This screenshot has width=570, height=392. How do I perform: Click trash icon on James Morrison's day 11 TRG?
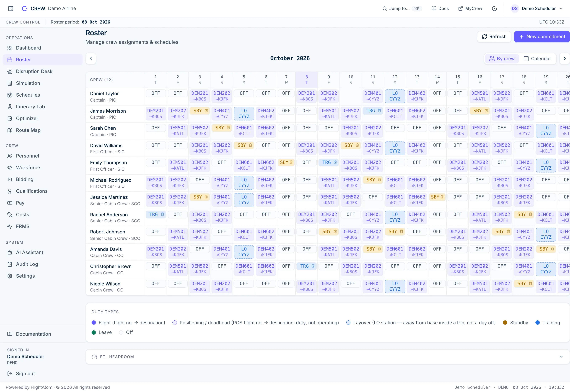pos(379,111)
